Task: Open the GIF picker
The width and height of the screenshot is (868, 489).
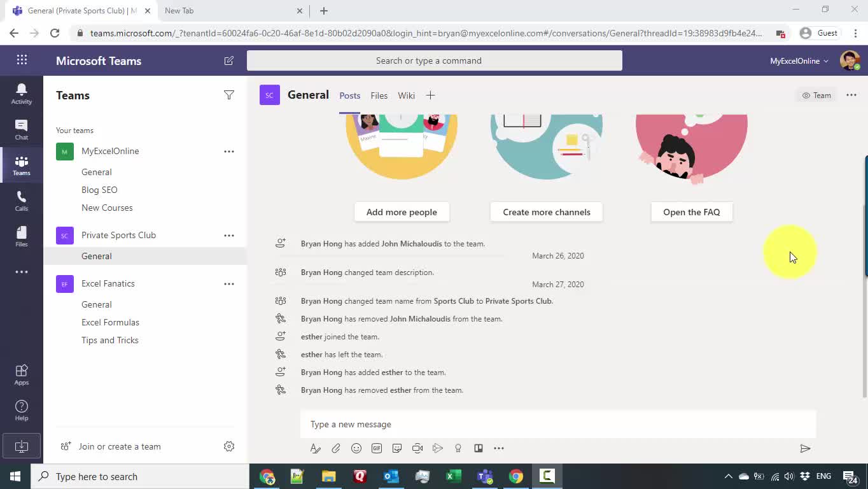Action: 377,448
